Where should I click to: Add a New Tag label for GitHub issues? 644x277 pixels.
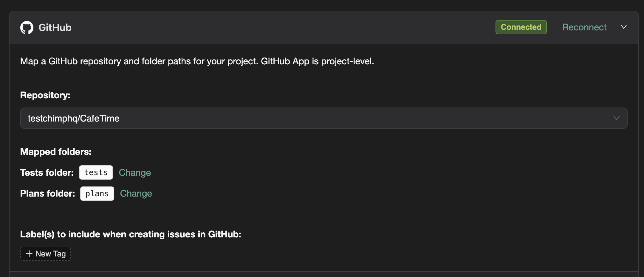[45, 253]
